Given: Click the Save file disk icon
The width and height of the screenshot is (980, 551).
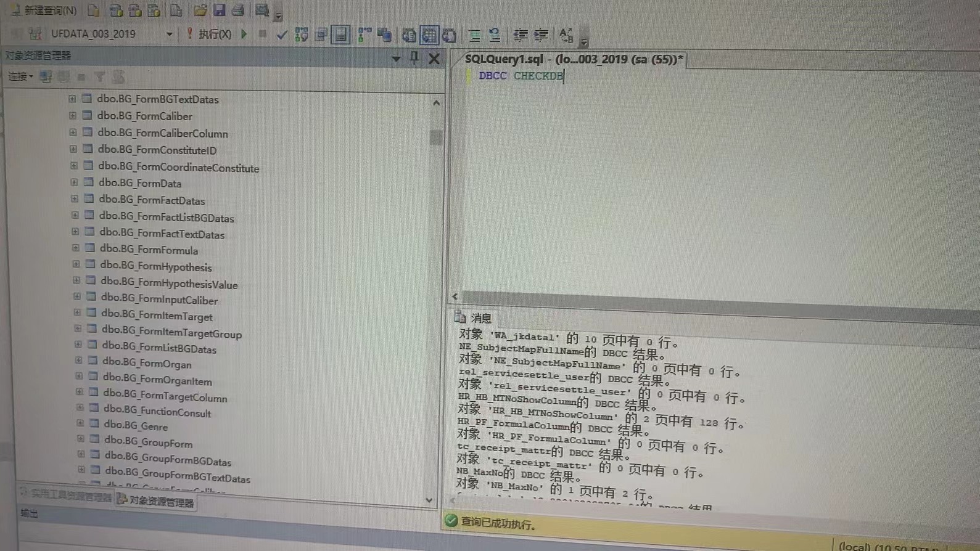Looking at the screenshot, I should (219, 10).
